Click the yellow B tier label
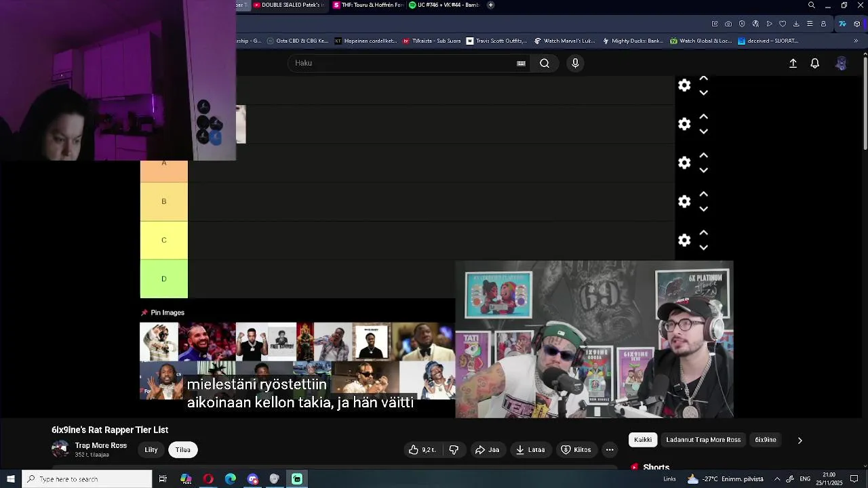Screen dimensions: 868x488 pyautogui.click(x=163, y=201)
